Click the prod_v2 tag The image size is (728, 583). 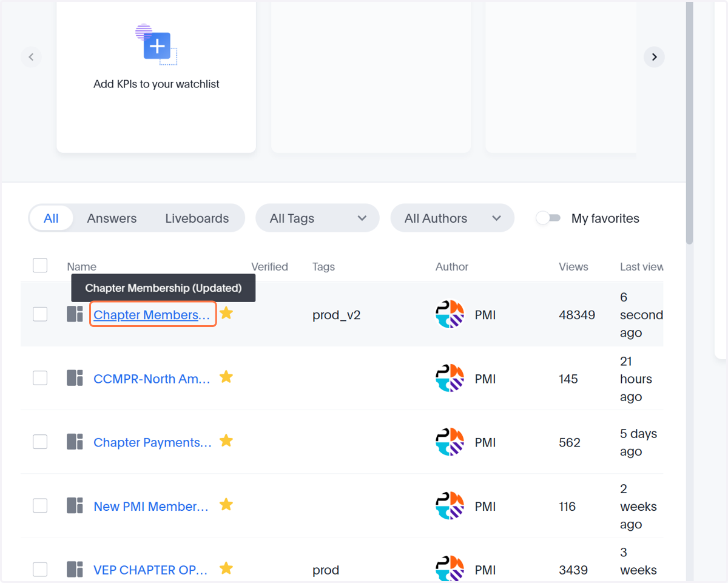337,315
